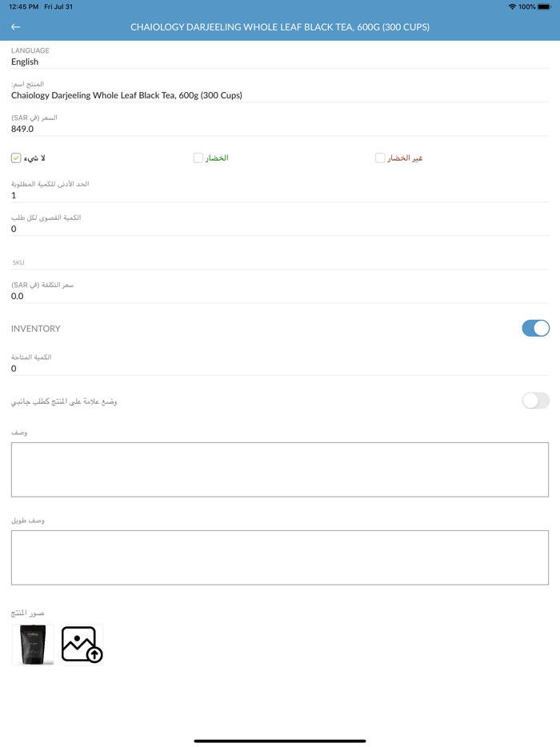Viewport: 560px width, 747px height.
Task: Tap the back arrow icon
Action: tap(16, 27)
